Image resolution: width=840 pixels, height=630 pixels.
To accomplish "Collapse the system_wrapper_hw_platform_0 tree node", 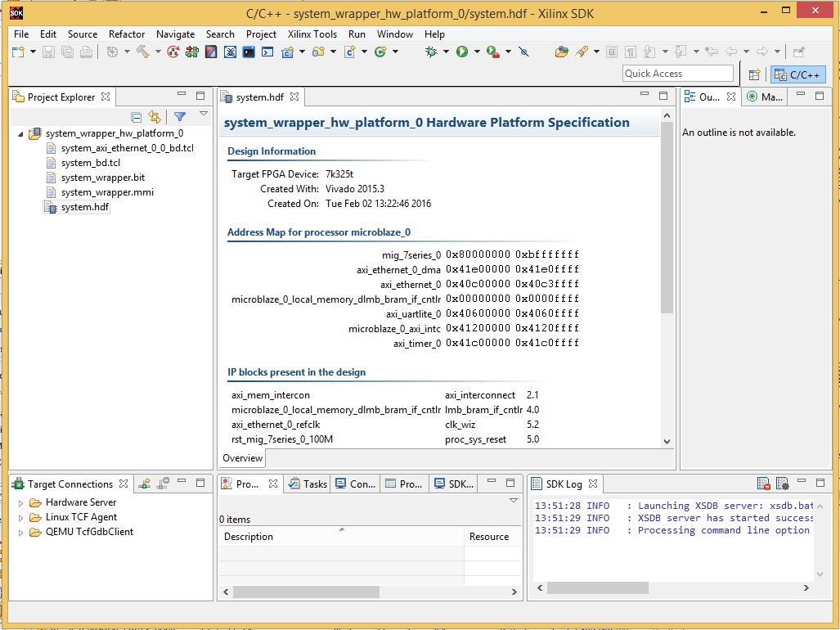I will pyautogui.click(x=20, y=134).
